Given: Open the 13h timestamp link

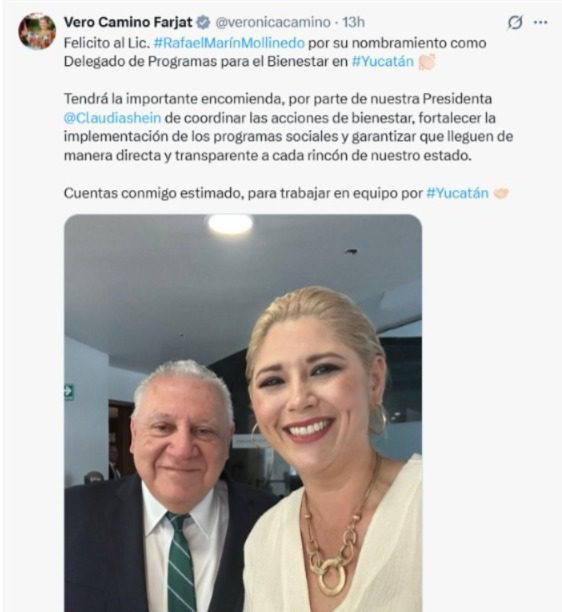Looking at the screenshot, I should pyautogui.click(x=354, y=23).
